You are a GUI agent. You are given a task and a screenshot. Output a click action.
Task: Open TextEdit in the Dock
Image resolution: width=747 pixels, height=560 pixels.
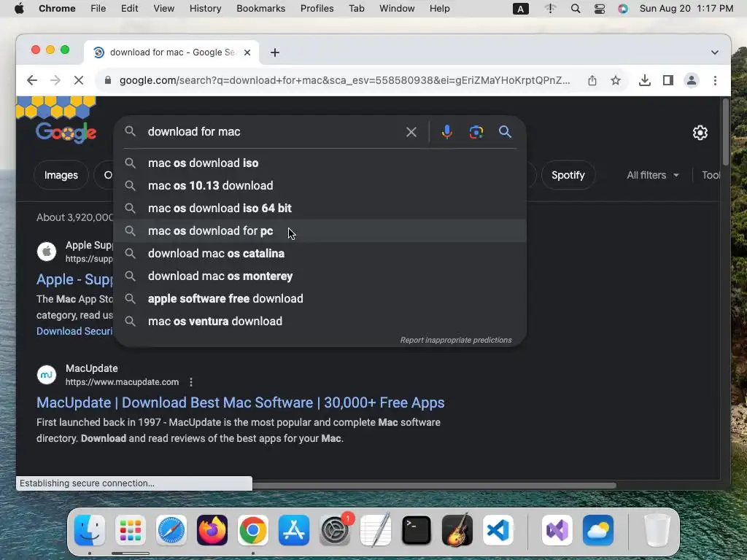pyautogui.click(x=376, y=530)
